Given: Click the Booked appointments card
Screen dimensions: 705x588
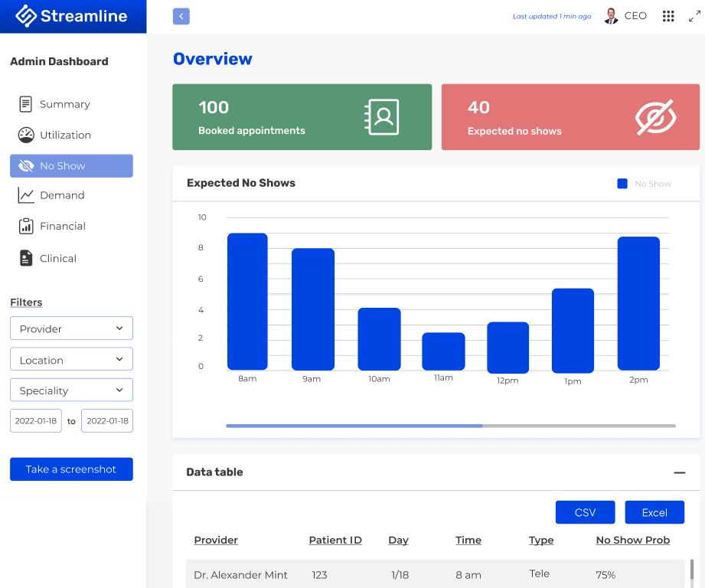Looking at the screenshot, I should tap(302, 117).
